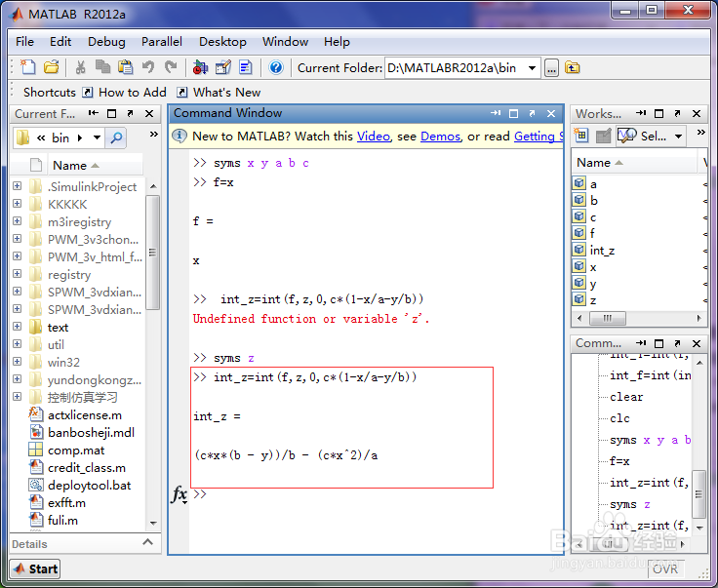The width and height of the screenshot is (718, 588).
Task: Click the New Script toolbar icon
Action: 28,67
